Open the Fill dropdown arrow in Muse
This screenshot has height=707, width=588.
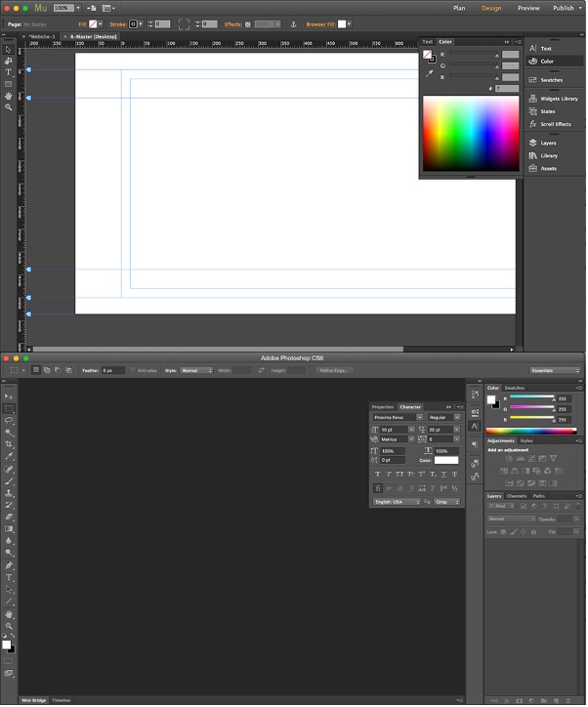[100, 24]
